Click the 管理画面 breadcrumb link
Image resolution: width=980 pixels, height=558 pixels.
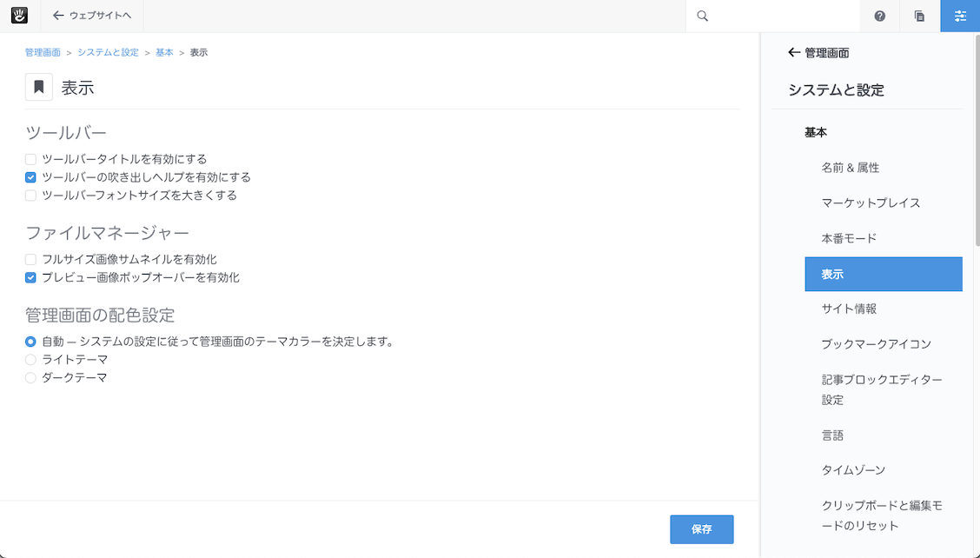pos(43,52)
